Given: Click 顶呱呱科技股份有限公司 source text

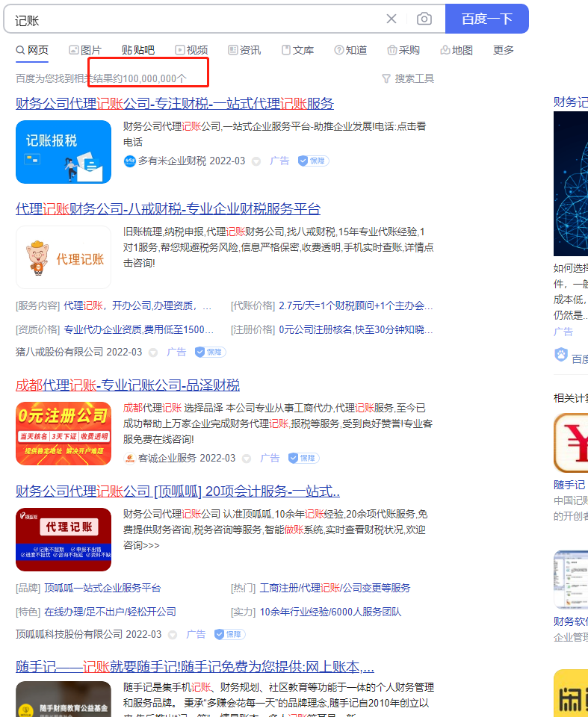Looking at the screenshot, I should 69,634.
